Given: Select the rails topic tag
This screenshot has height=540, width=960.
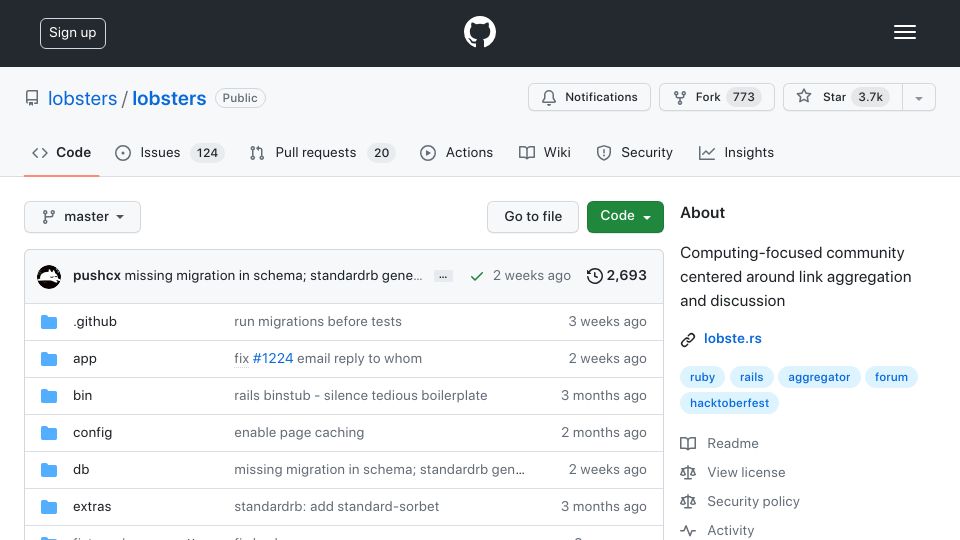Looking at the screenshot, I should (x=751, y=377).
